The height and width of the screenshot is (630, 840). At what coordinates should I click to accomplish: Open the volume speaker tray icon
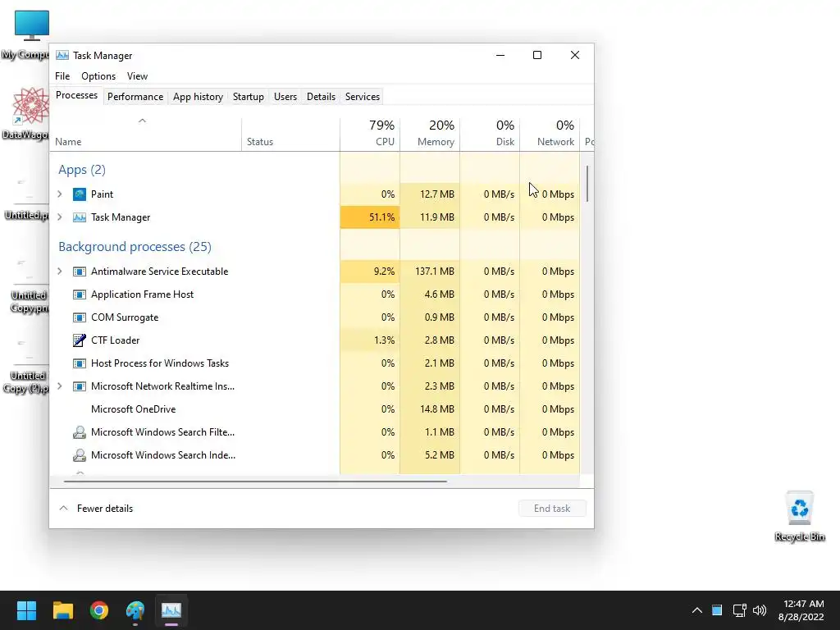759,610
